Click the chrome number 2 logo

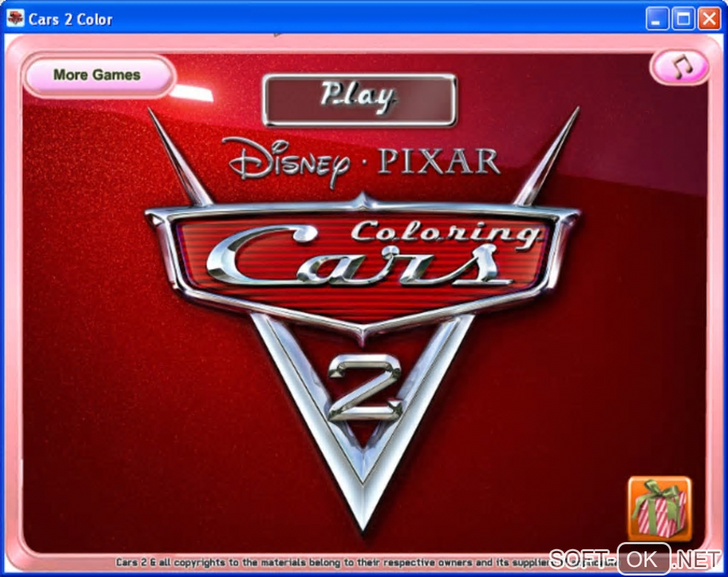pos(365,388)
